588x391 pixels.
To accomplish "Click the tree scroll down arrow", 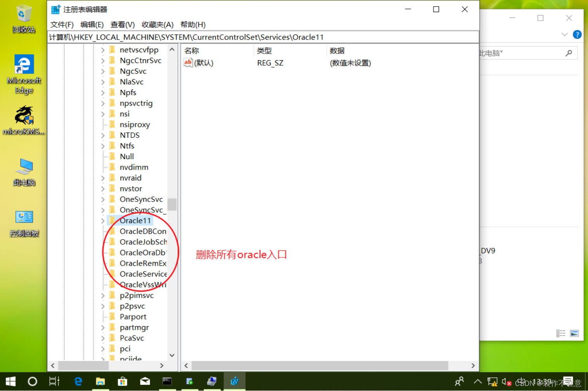I will pos(172,356).
